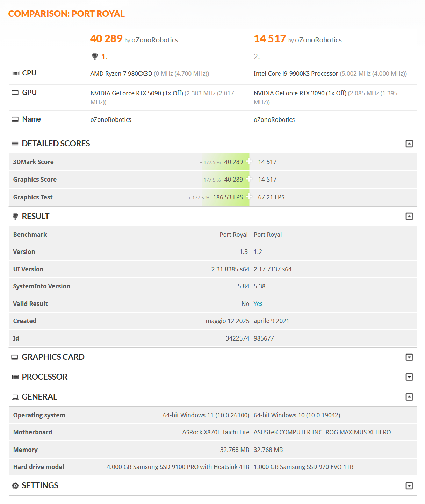Screen dimensions: 425x504
Task: Click the General section laptop icon
Action: [x=15, y=397]
